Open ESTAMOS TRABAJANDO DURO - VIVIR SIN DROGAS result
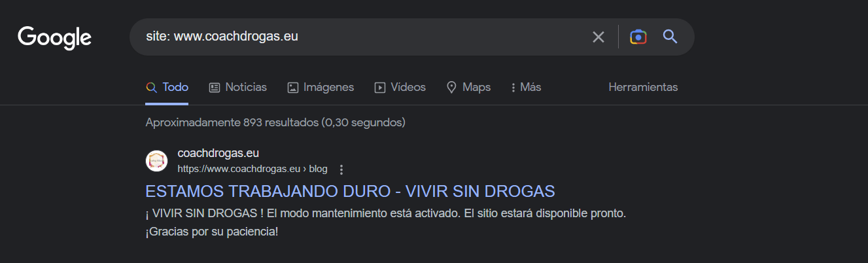Screen dimensions: 868x263 [350, 191]
